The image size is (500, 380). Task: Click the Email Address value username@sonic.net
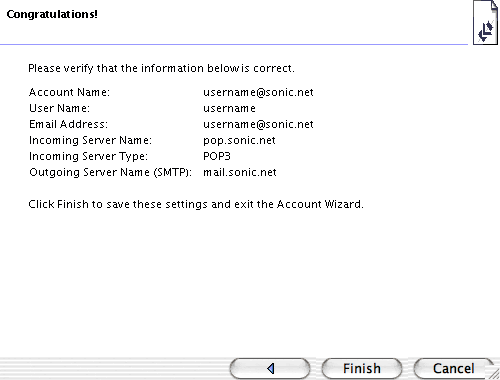tap(258, 124)
